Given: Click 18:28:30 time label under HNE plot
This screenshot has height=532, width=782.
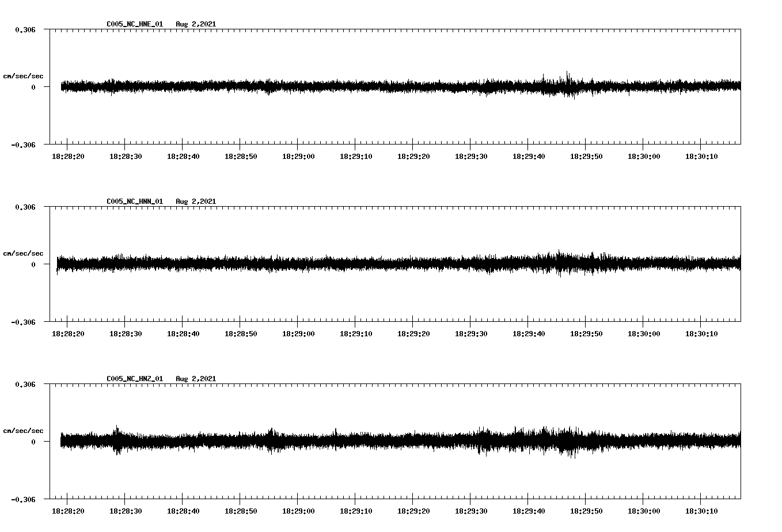Looking at the screenshot, I should tap(126, 156).
